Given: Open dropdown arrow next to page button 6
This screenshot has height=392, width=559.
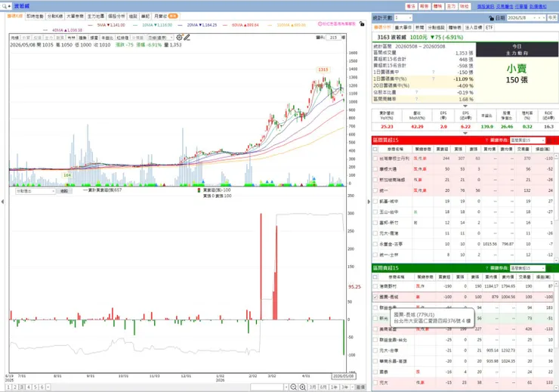Looking at the screenshot, I should coord(48,387).
